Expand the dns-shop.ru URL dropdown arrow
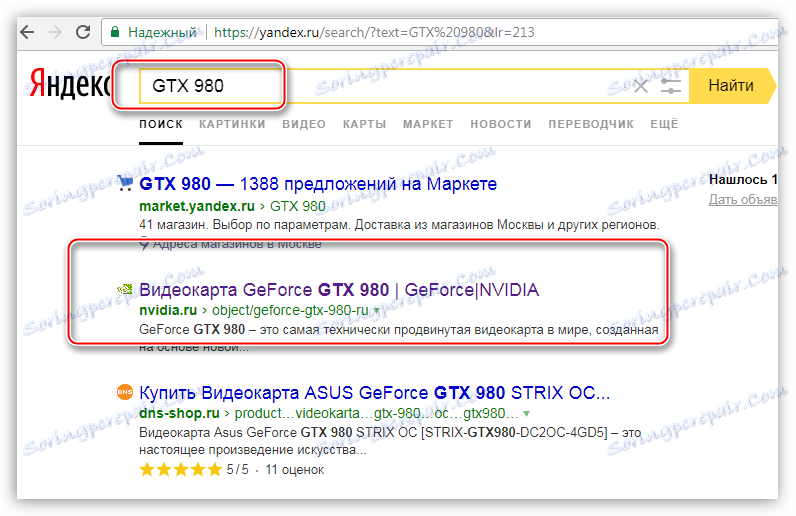 point(526,413)
